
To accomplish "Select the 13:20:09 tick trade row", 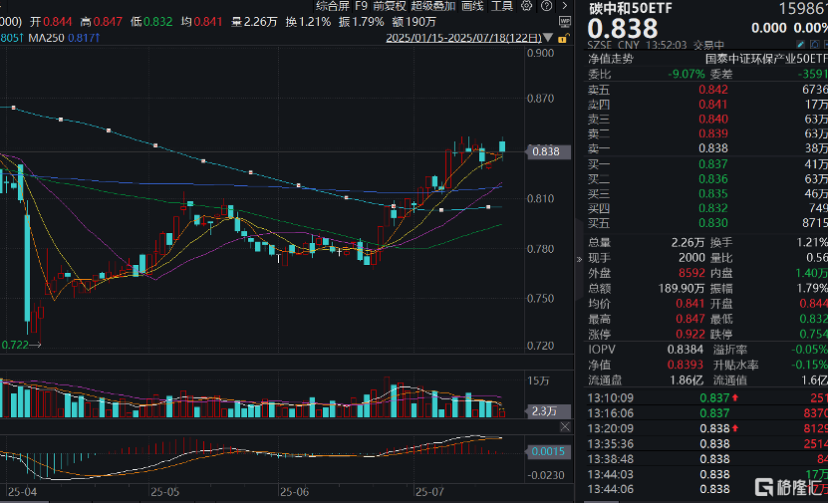I will point(707,428).
